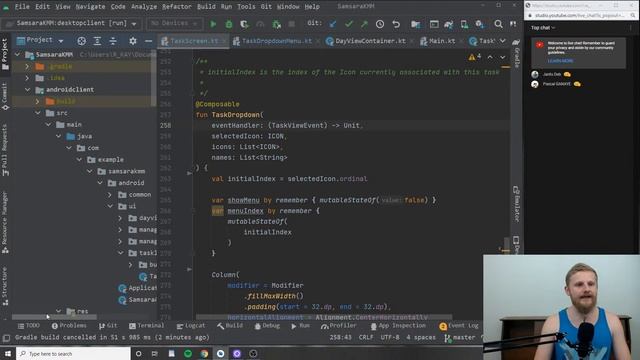The width and height of the screenshot is (640, 360).
Task: Click in the Windows taskbar search box
Action: (x=73, y=353)
